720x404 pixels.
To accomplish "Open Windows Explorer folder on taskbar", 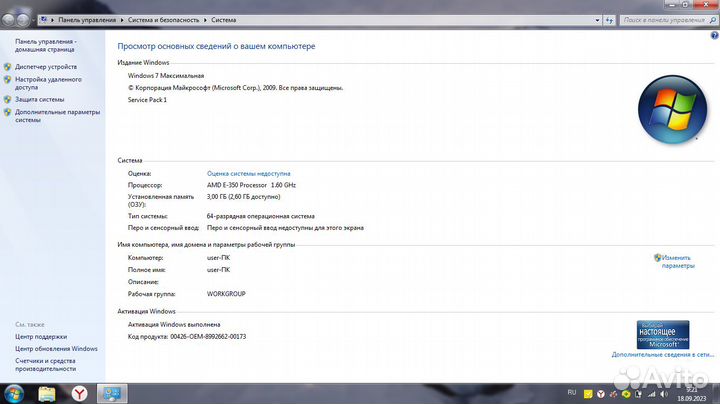I will [46, 394].
